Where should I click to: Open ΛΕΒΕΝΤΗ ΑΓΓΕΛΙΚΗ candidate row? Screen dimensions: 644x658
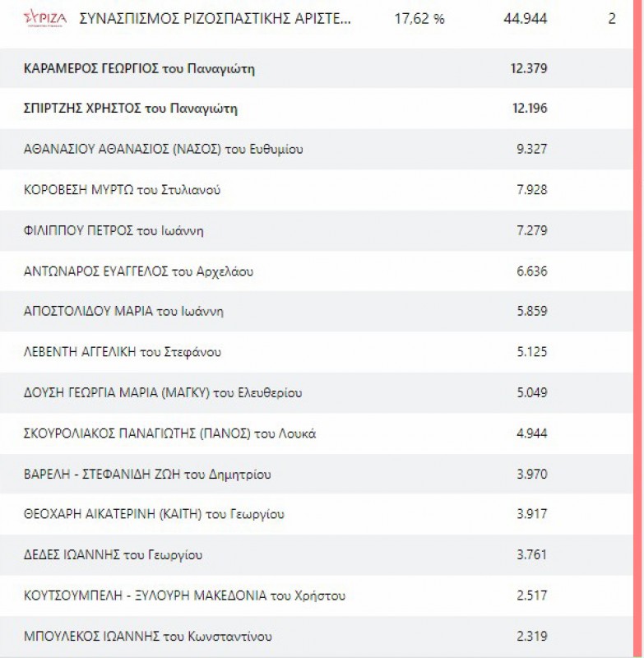pos(123,353)
